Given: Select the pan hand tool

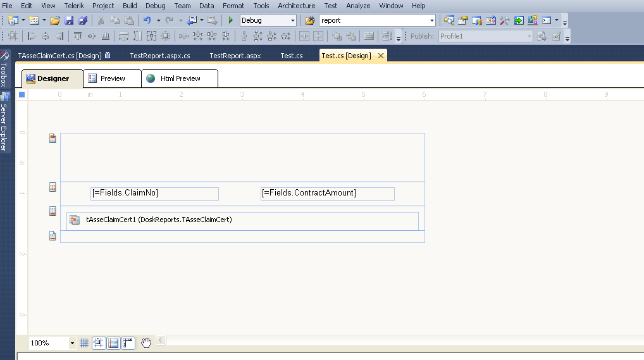Looking at the screenshot, I should 146,343.
